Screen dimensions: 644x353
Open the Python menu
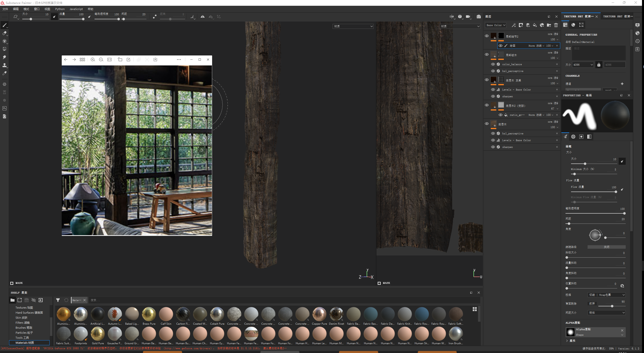[60, 9]
